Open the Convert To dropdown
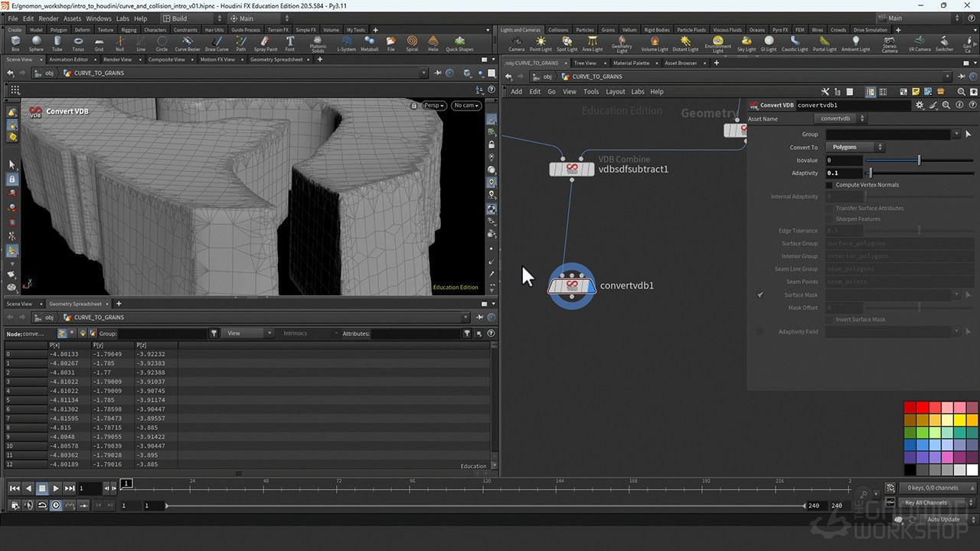This screenshot has height=551, width=980. click(855, 146)
